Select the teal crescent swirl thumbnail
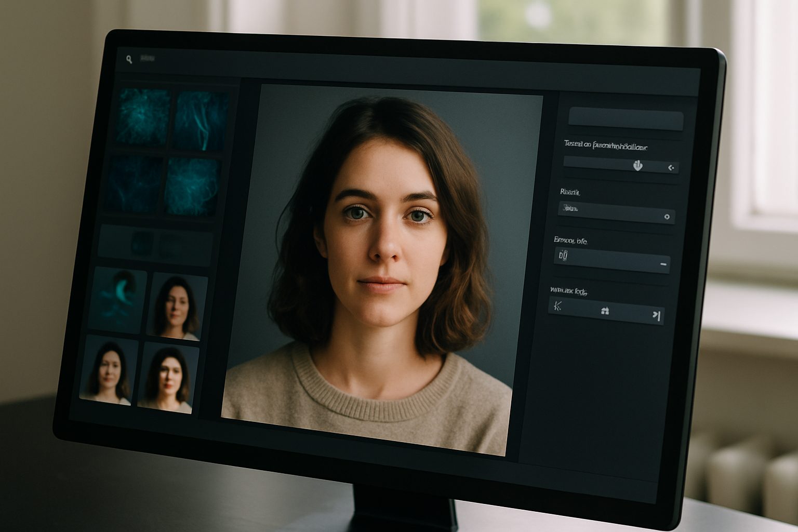 point(118,300)
